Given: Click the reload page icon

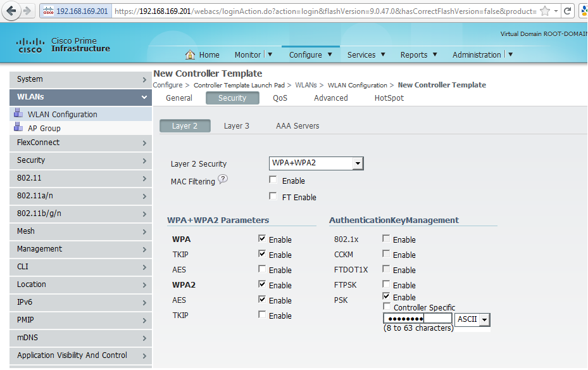Looking at the screenshot, I should tap(568, 11).
